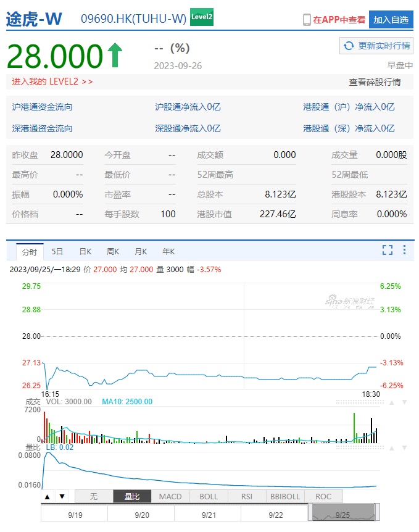
Task: Click the 9/20 date on range bar
Action: coord(142,515)
